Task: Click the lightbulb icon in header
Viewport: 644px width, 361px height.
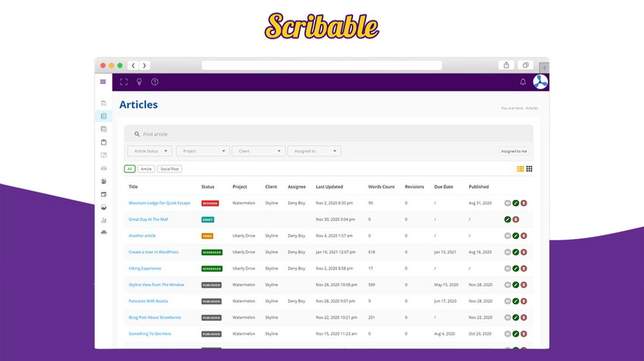Action: [139, 82]
